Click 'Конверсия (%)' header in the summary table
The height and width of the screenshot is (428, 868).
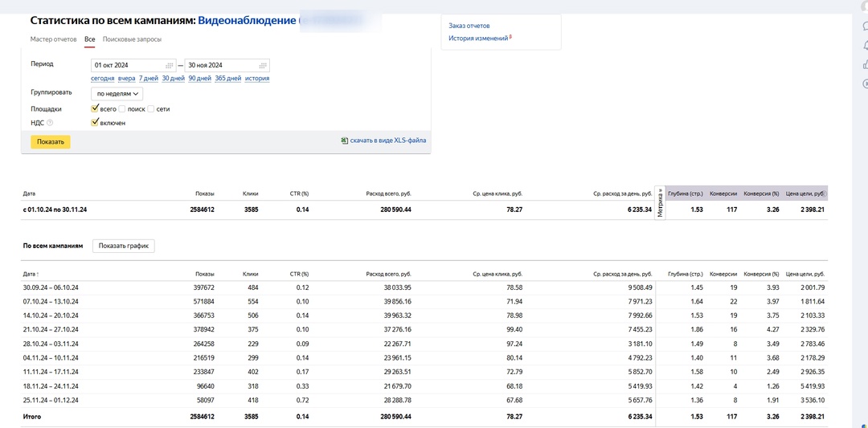761,194
